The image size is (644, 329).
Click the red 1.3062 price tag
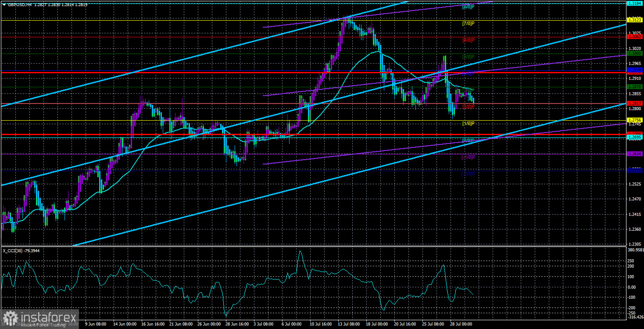634,37
